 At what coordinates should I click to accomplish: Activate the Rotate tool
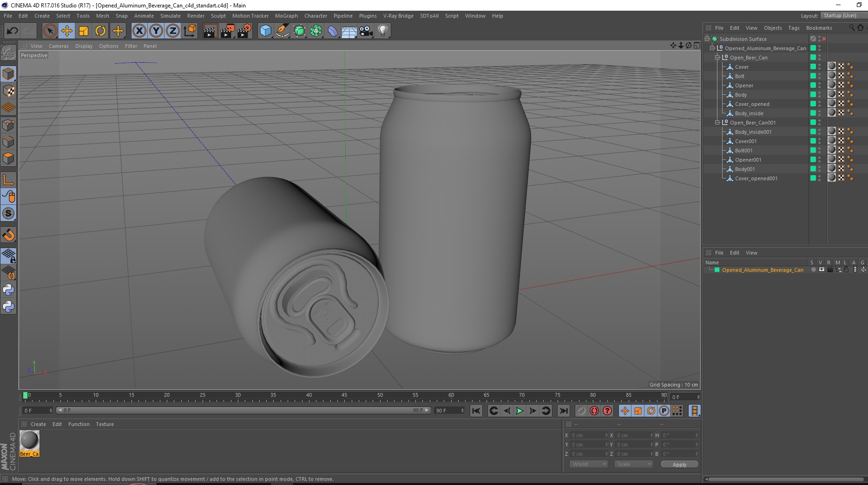pos(100,31)
